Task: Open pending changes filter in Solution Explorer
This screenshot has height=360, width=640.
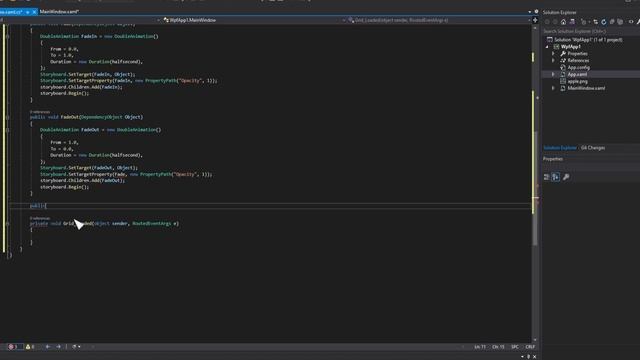Action: [x=584, y=22]
